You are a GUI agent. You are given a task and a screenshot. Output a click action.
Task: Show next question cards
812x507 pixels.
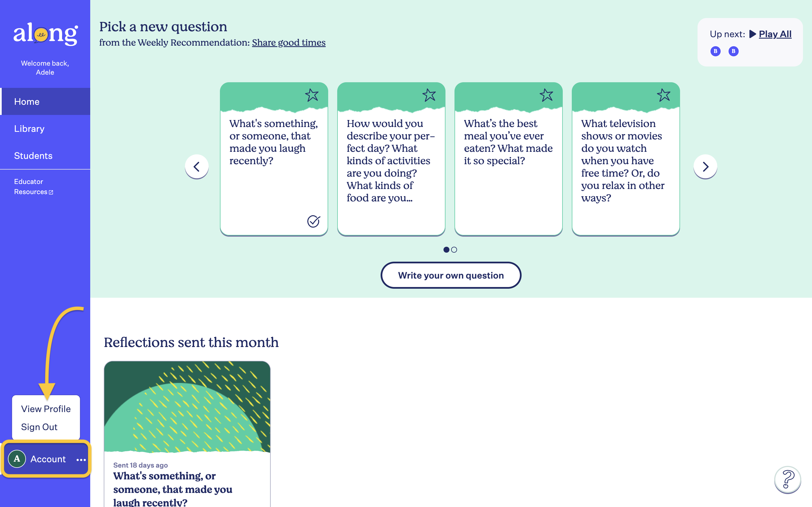click(x=705, y=167)
